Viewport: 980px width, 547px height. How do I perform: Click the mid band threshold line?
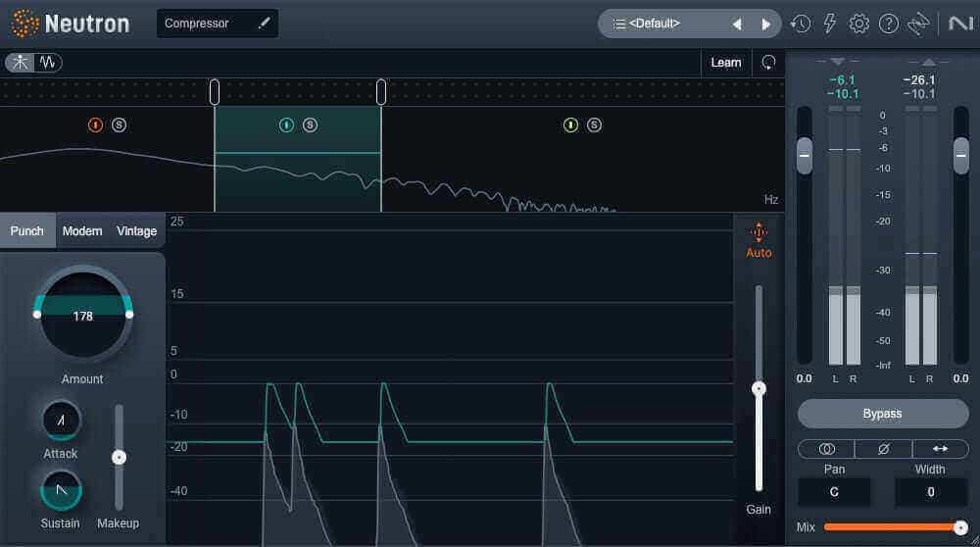pyautogui.click(x=298, y=153)
